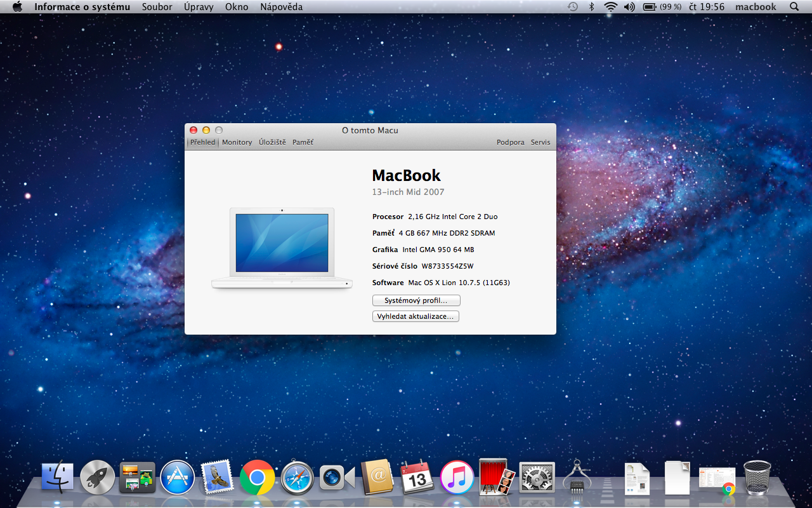Open the Wi-Fi menu bar icon
This screenshot has height=508, width=812.
click(610, 7)
